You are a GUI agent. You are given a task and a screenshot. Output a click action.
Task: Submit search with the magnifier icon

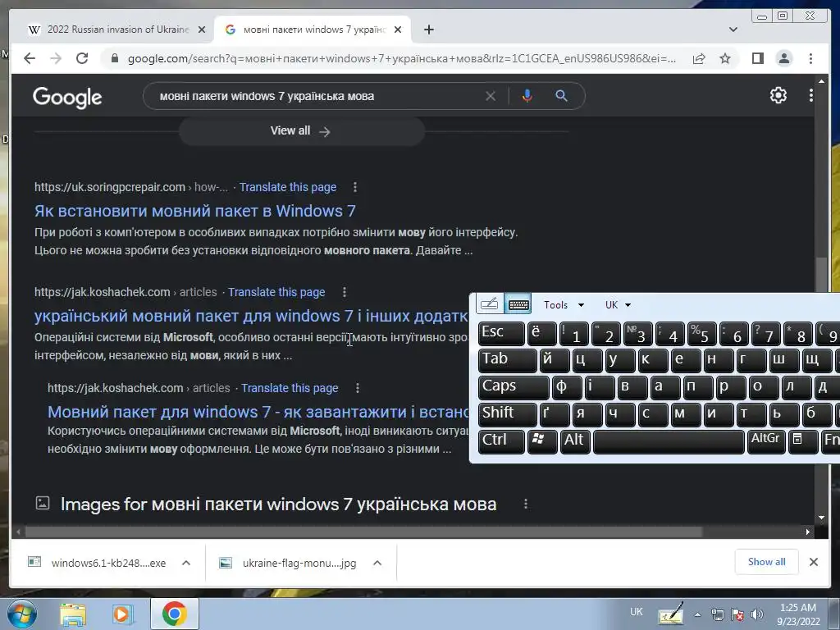[x=561, y=96]
